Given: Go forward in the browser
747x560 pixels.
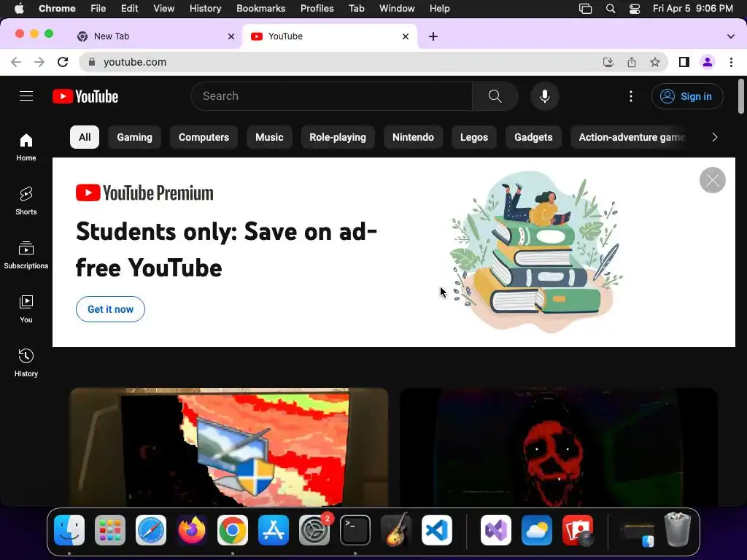Looking at the screenshot, I should 39,62.
